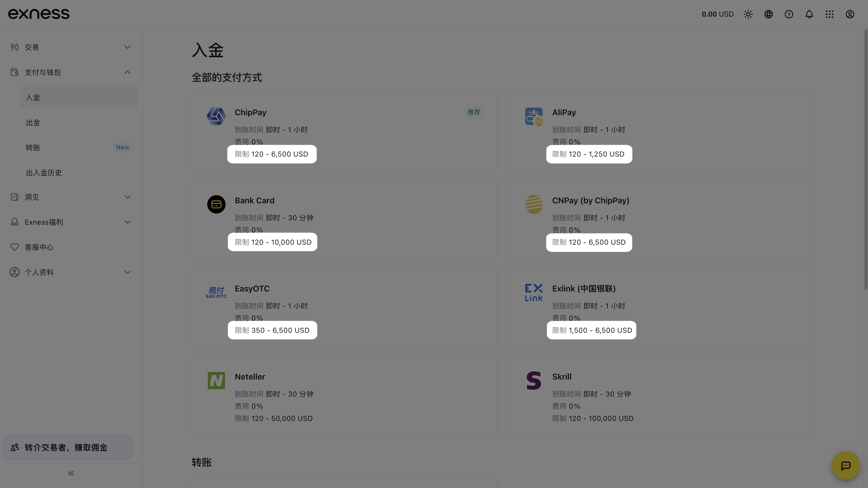Open the language globe selector
Screen dimensions: 868x488
click(x=769, y=14)
